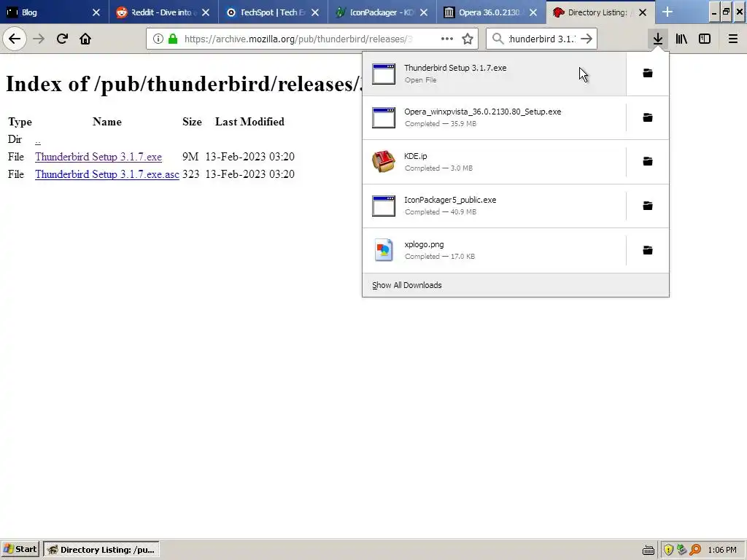Switch to the IconPackager tab
The height and width of the screenshot is (560, 747).
[x=382, y=12]
